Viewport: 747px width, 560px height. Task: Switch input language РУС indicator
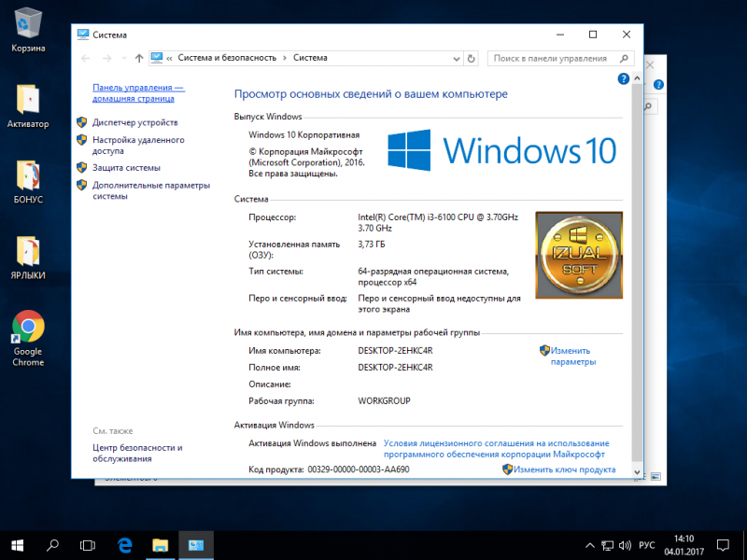(646, 546)
